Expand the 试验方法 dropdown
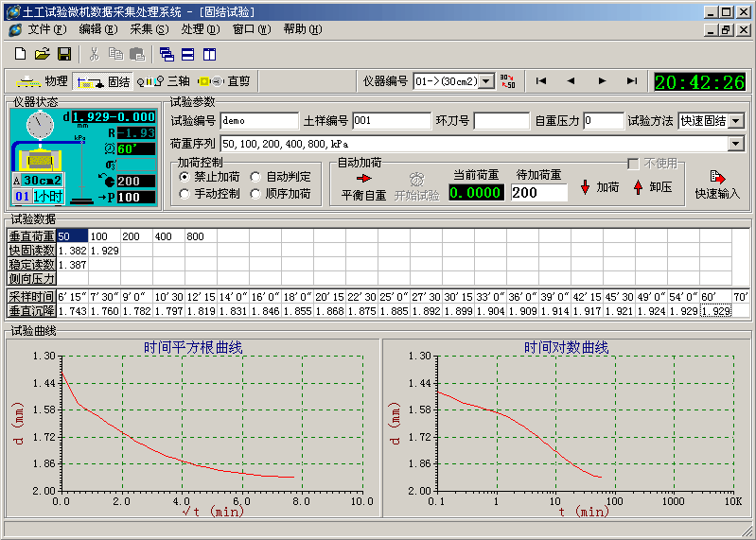The height and width of the screenshot is (540, 756). click(736, 121)
